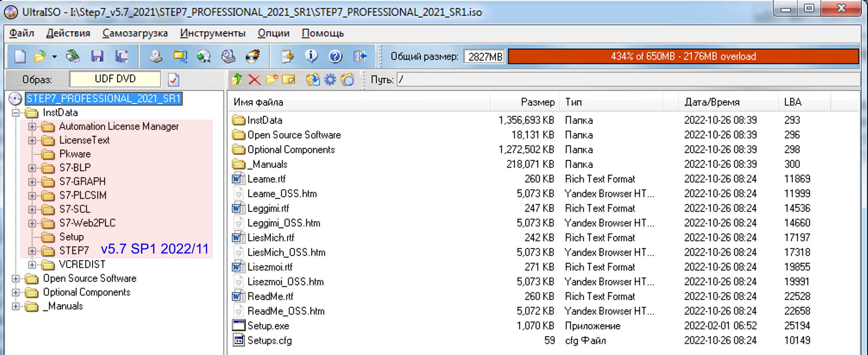Click the Burn CD/DVD image icon
The height and width of the screenshot is (355, 868).
[253, 57]
